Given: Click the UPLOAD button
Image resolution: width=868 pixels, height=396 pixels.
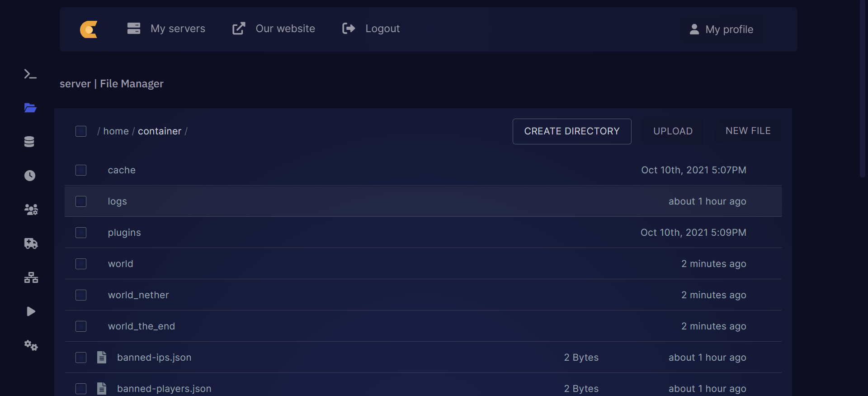Looking at the screenshot, I should click(x=673, y=131).
